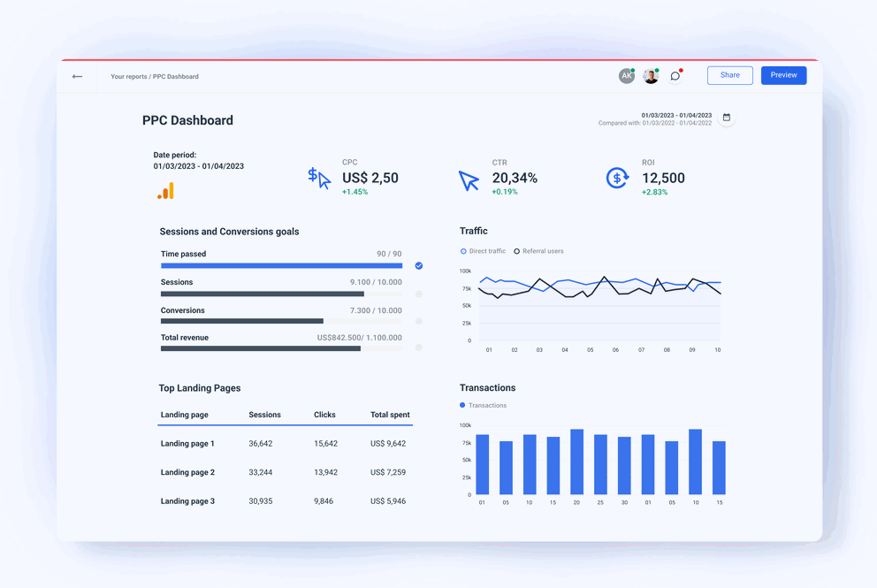
Task: Toggle the Conversions goal status circle
Action: point(419,321)
